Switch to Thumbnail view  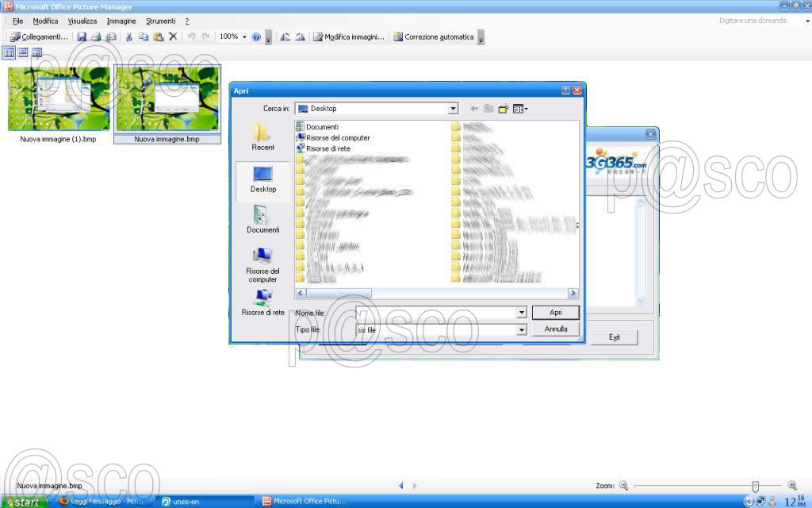click(9, 52)
